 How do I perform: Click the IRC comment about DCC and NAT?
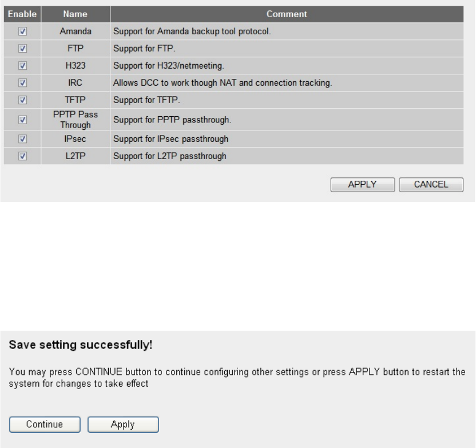pyautogui.click(x=223, y=83)
